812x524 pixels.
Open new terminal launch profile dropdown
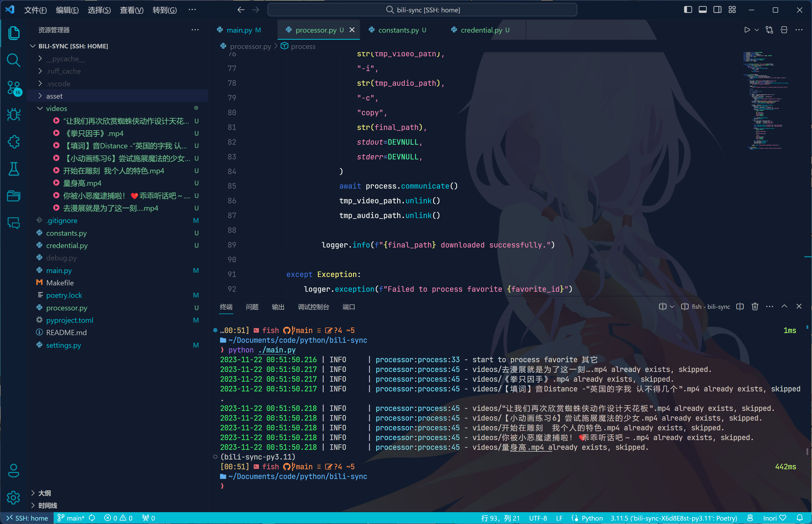pyautogui.click(x=672, y=306)
